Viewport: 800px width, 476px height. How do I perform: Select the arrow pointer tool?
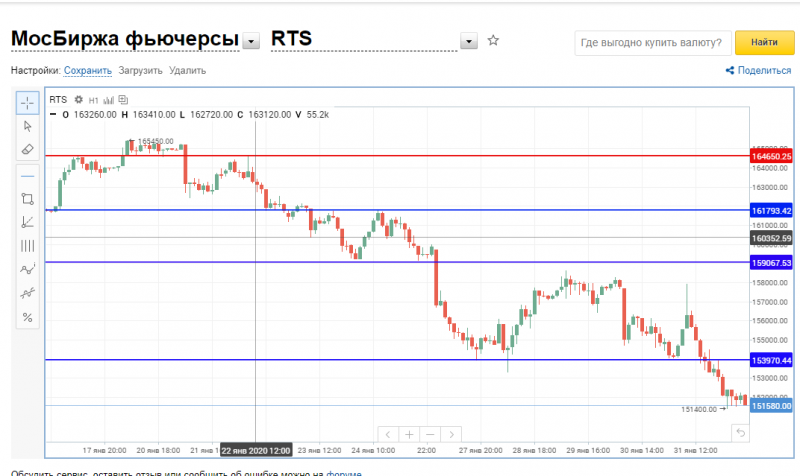(x=28, y=126)
